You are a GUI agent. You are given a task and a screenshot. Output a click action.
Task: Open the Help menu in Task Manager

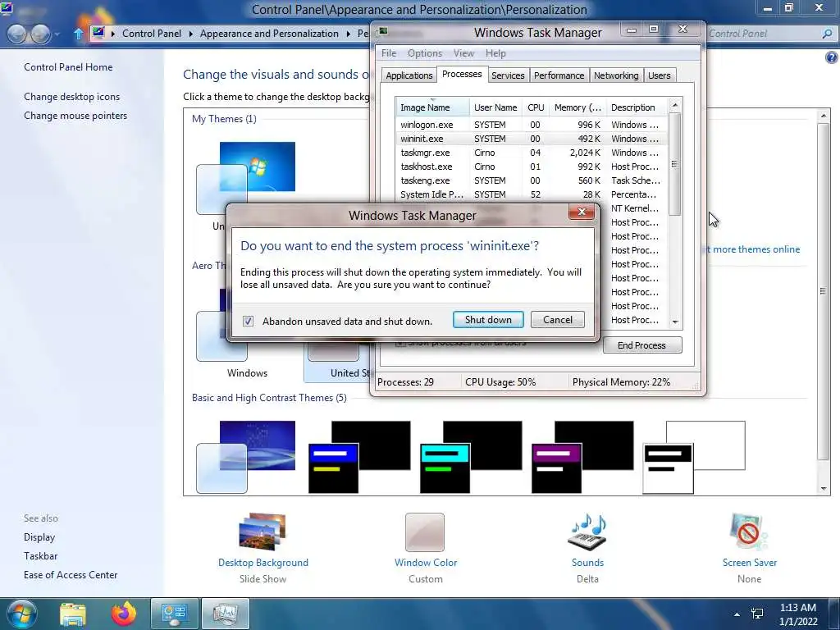coord(495,53)
